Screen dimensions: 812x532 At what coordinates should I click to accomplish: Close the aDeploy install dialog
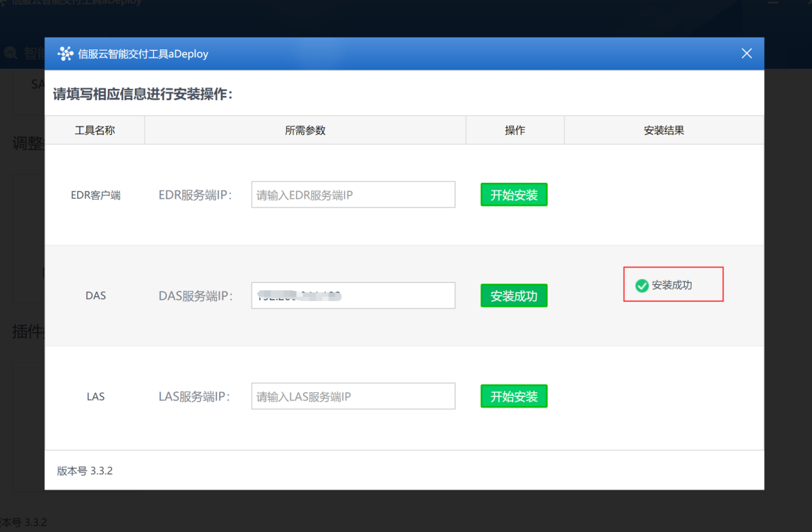click(x=746, y=54)
